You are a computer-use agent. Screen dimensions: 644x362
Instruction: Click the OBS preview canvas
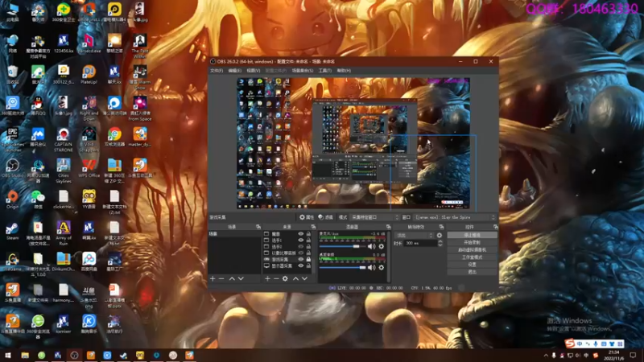coord(353,143)
